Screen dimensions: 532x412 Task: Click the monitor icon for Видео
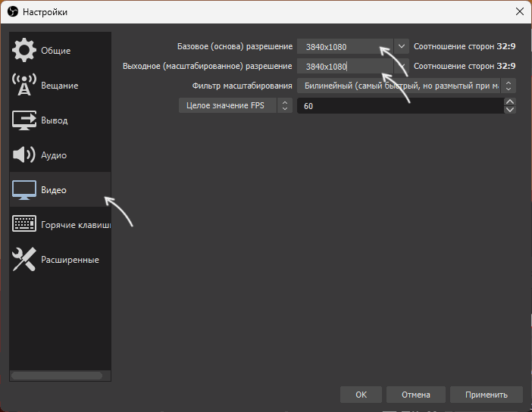click(24, 190)
